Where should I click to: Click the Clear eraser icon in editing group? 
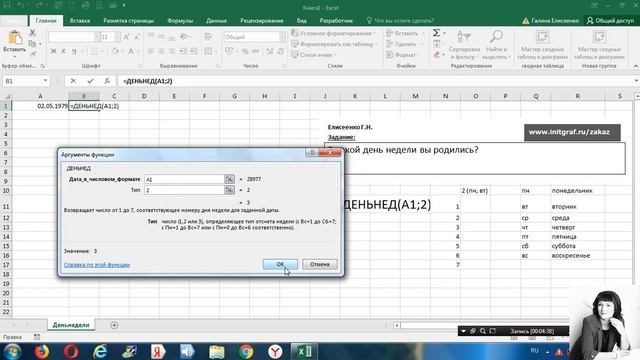tap(437, 54)
